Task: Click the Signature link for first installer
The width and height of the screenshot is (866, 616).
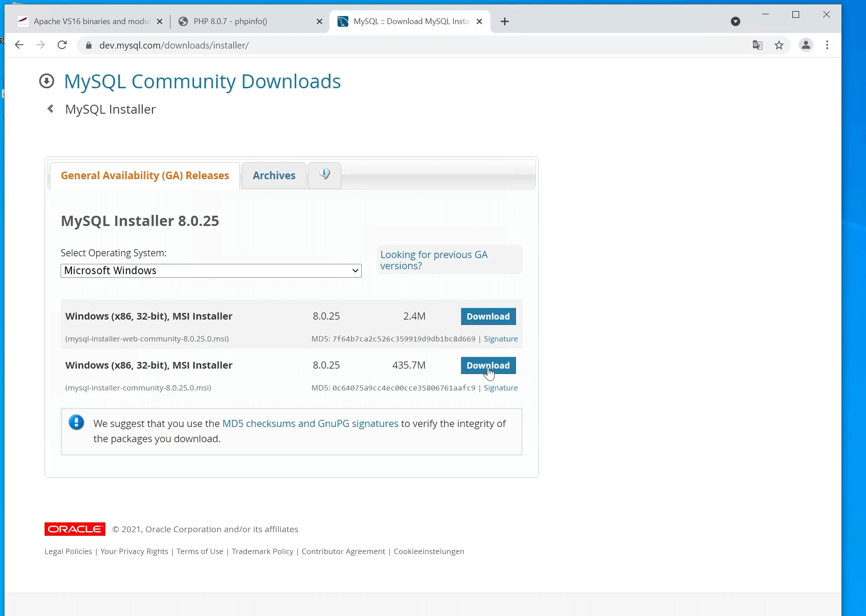Action: [x=501, y=339]
